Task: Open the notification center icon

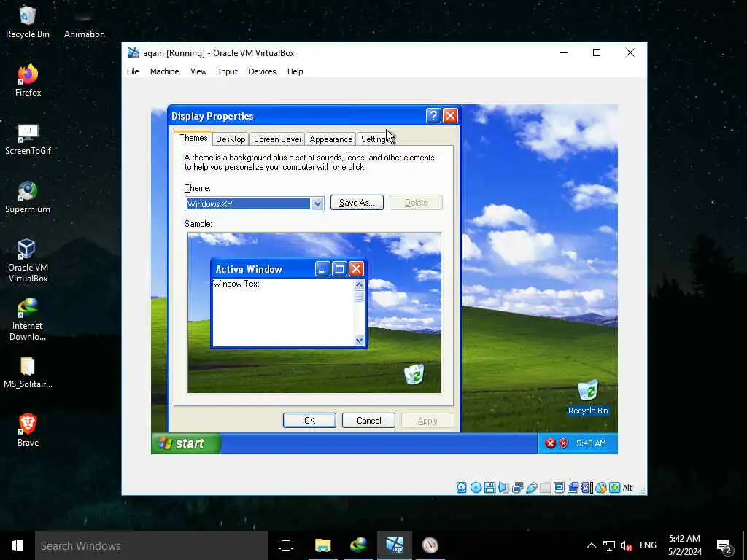Action: tap(724, 546)
